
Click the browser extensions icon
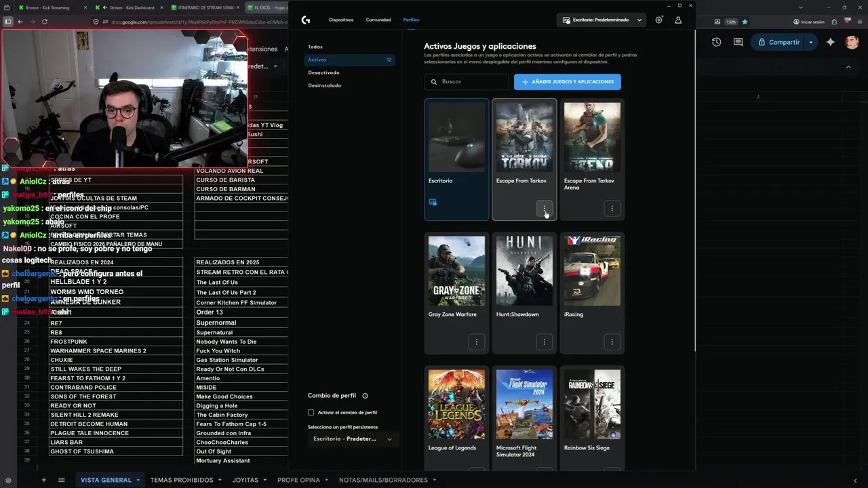tap(834, 22)
